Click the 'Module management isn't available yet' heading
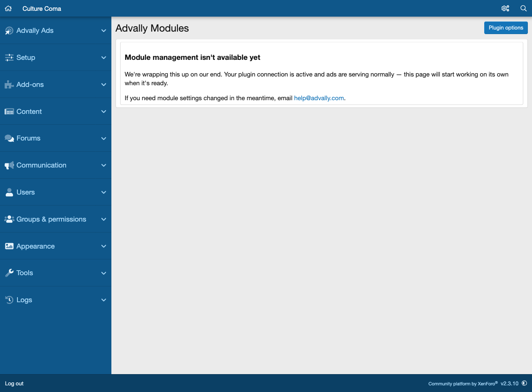 tap(192, 57)
